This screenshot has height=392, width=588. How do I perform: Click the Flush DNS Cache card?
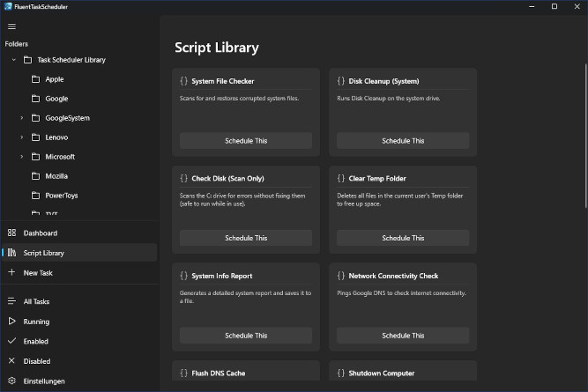(x=246, y=374)
